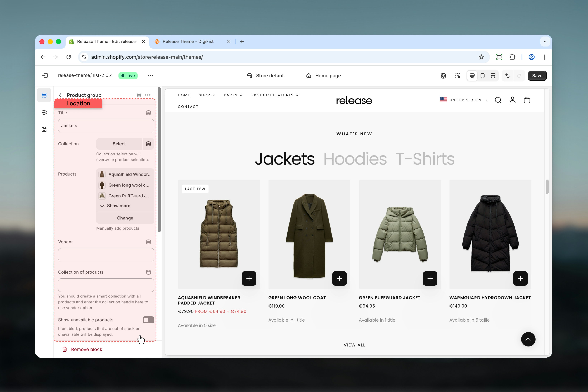This screenshot has height=392, width=588.
Task: Remove block at panel bottom
Action: (86, 349)
